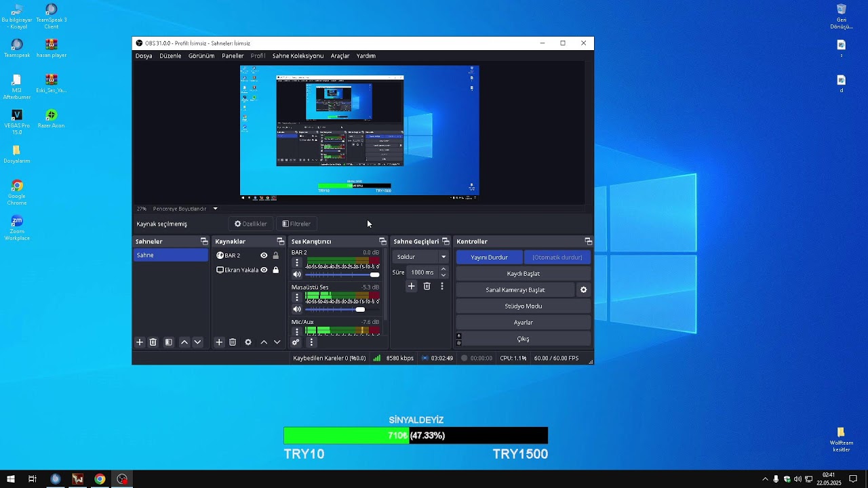
Task: Remove selected source with Kaynaklar trash icon
Action: [x=233, y=342]
